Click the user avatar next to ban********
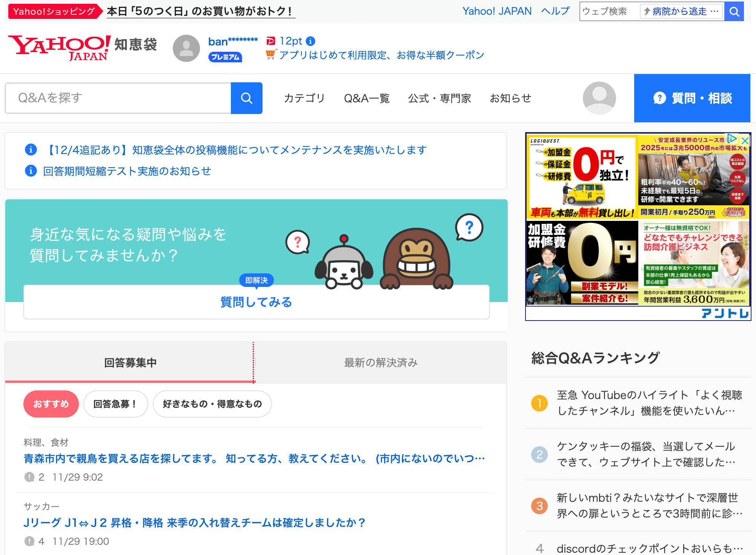Viewport: 756px width, 555px height. (186, 48)
